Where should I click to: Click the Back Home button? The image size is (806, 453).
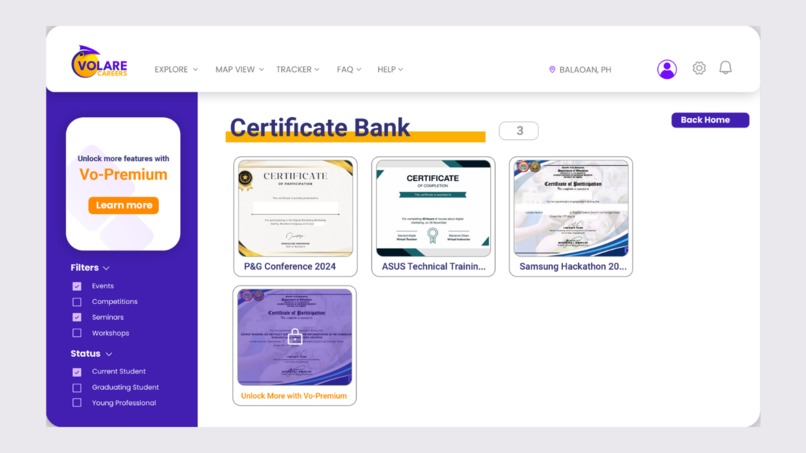click(710, 120)
